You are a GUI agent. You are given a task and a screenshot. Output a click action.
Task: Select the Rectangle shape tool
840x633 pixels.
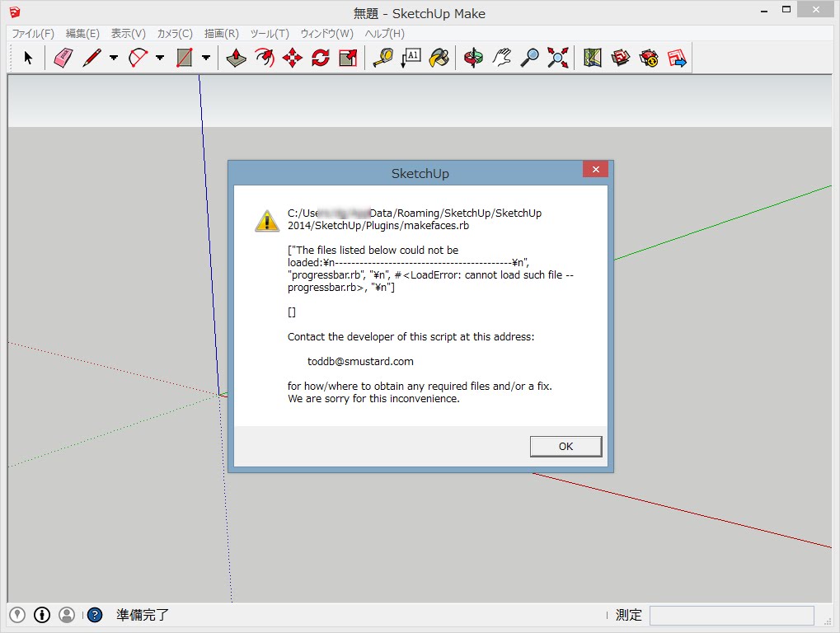pyautogui.click(x=185, y=58)
